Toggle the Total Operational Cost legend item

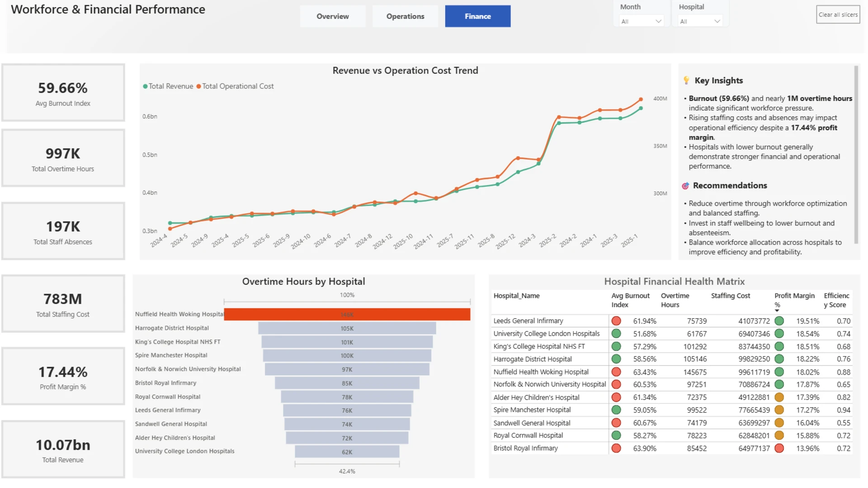click(x=235, y=86)
